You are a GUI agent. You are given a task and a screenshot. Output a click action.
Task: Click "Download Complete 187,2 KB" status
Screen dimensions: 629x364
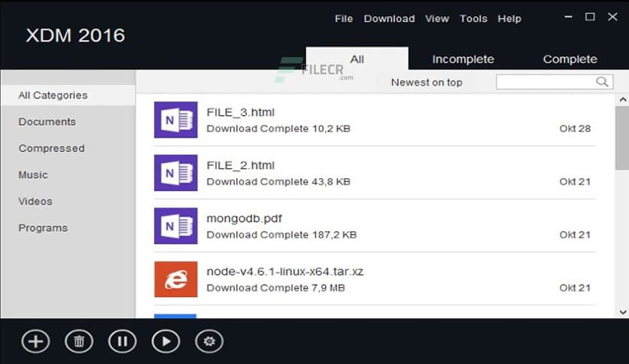coord(281,235)
